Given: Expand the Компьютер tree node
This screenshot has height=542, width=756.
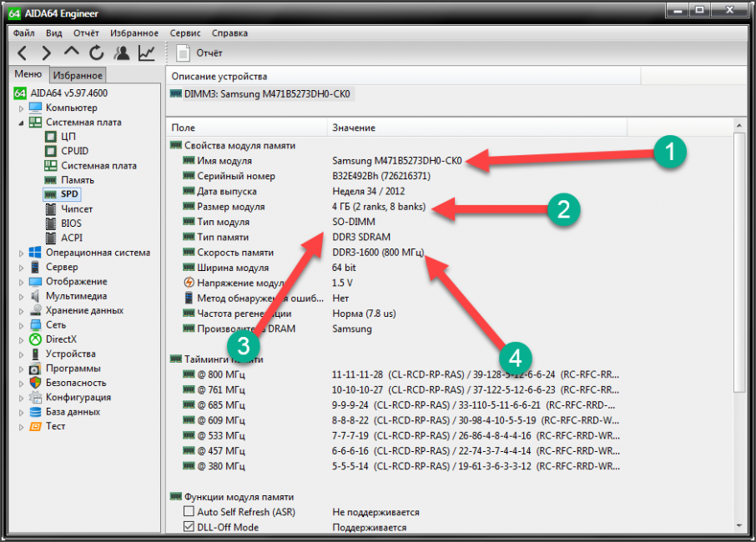Looking at the screenshot, I should (x=21, y=108).
